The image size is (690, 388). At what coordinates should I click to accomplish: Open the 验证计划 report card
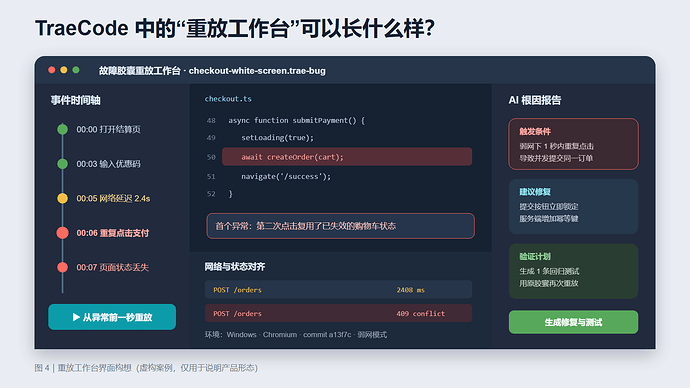click(573, 271)
